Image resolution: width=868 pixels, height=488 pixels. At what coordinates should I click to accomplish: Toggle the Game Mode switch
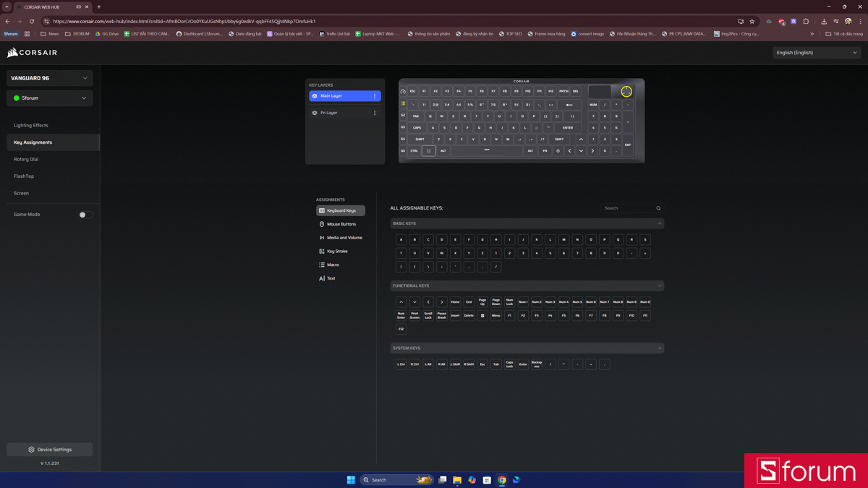[85, 215]
